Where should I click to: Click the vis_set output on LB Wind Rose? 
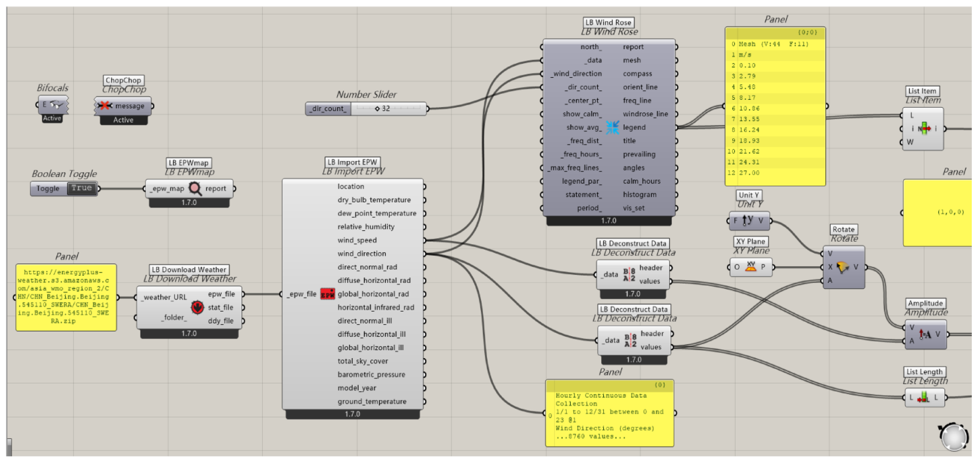(634, 208)
